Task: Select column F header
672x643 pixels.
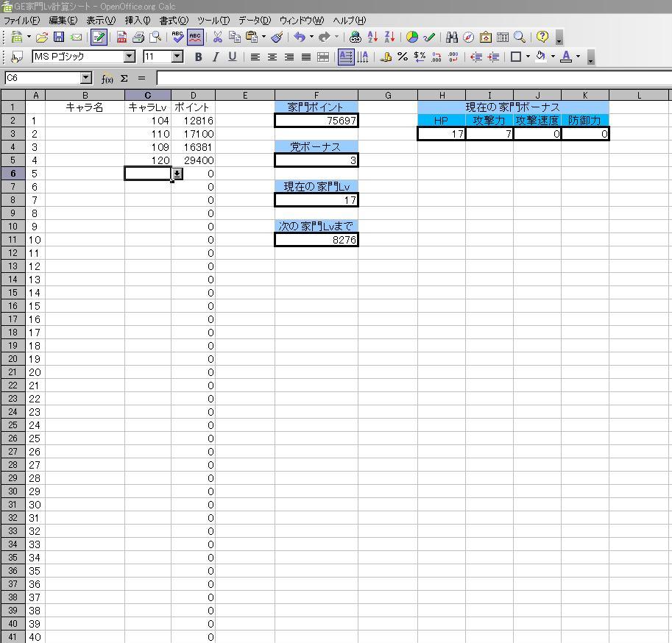Action: (316, 95)
